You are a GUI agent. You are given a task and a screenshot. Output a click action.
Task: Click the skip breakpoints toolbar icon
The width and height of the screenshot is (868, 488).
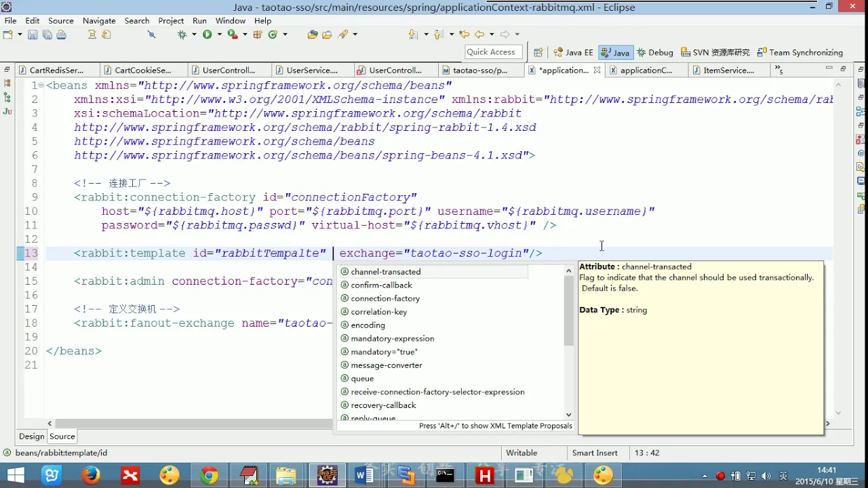(x=151, y=35)
